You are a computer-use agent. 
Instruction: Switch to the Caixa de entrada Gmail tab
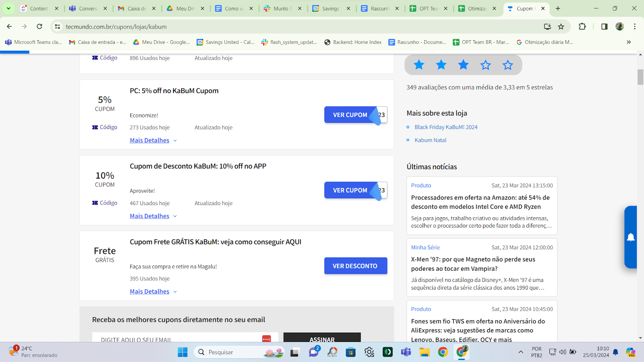(x=136, y=8)
